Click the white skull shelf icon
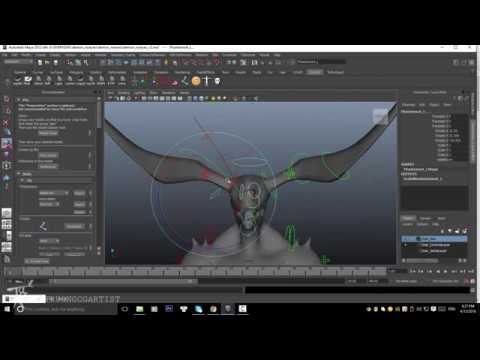Image resolution: width=480 pixels, height=360 pixels. coord(217,81)
